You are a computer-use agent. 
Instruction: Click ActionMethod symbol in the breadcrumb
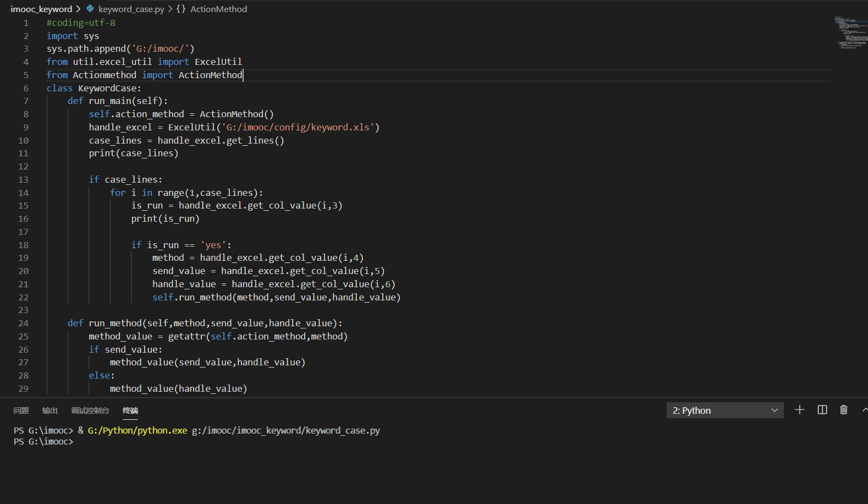[218, 9]
